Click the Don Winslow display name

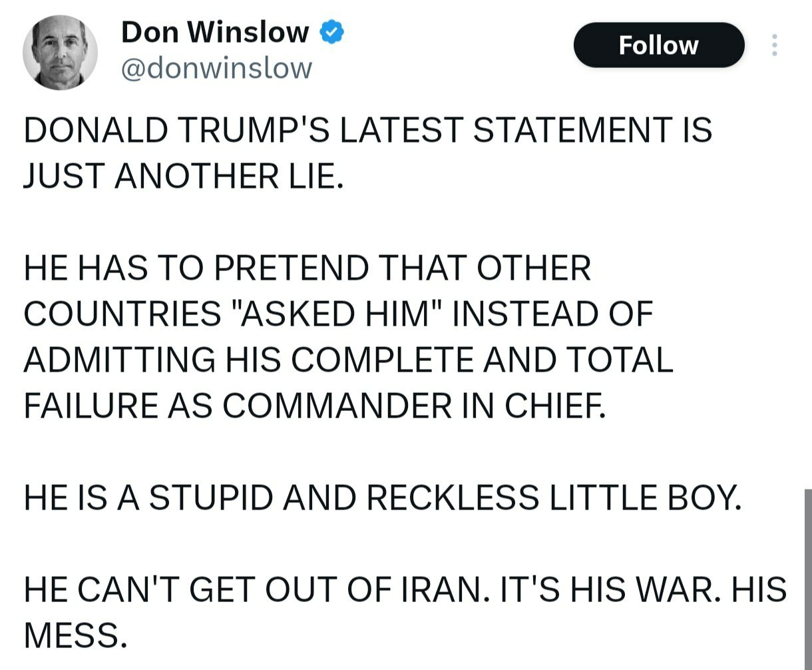(x=214, y=32)
